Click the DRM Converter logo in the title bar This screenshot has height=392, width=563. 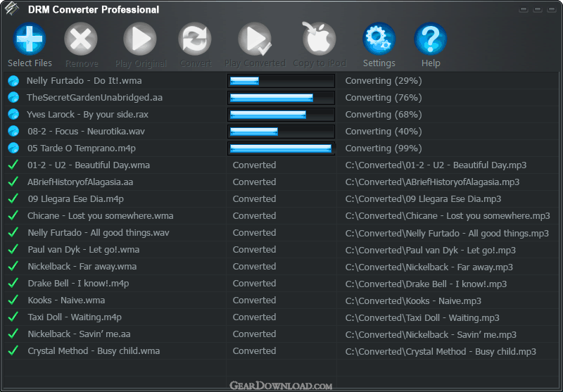point(11,8)
